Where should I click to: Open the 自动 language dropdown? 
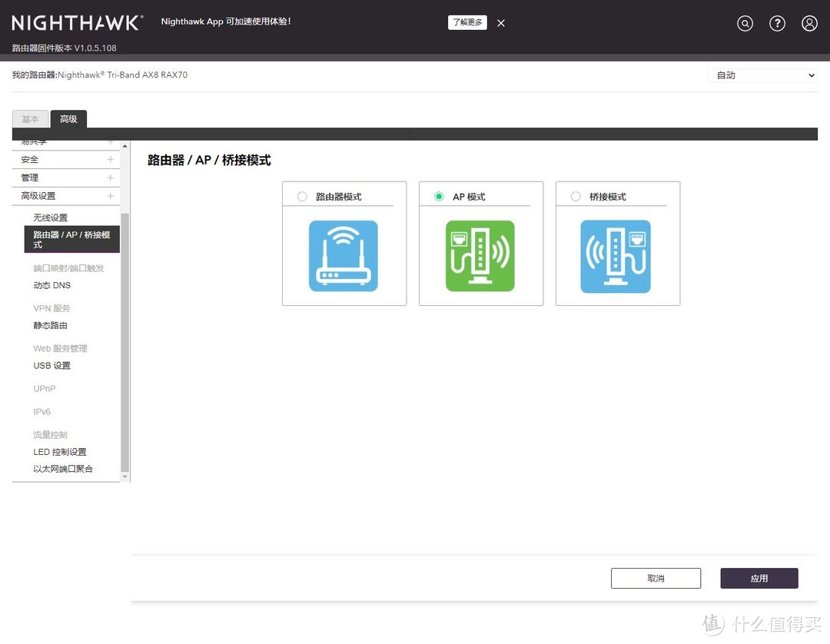[762, 75]
